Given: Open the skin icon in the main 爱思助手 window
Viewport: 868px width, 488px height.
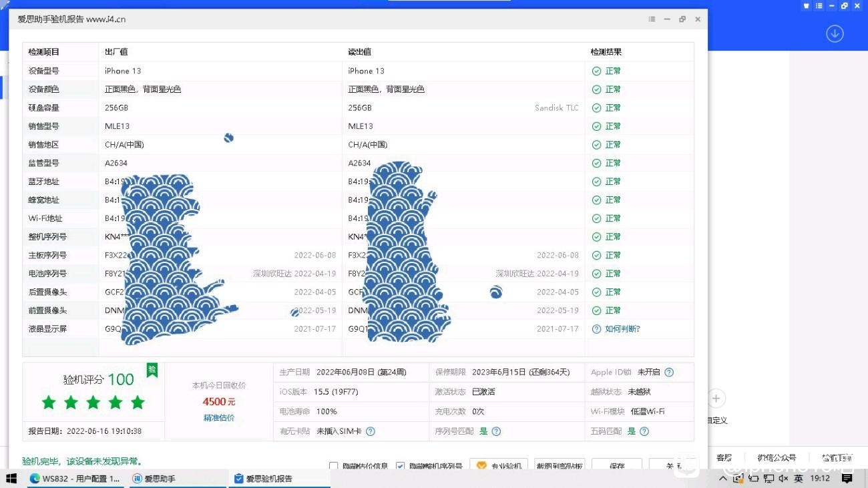Looking at the screenshot, I should [807, 6].
